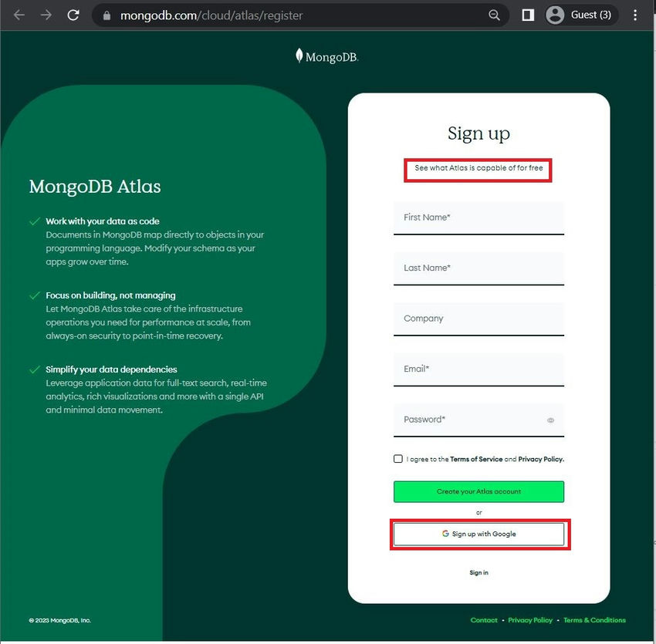Click the Sign in link
Screen dimensions: 656x644
point(478,572)
